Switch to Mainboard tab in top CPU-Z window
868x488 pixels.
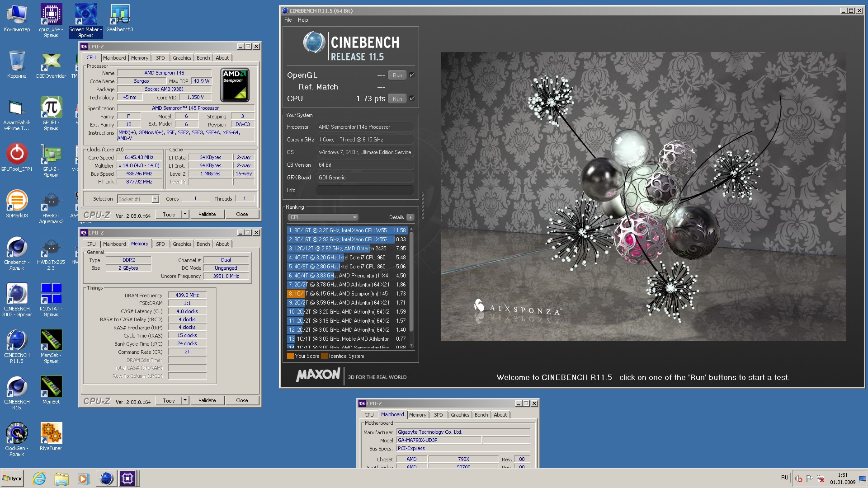pyautogui.click(x=114, y=58)
